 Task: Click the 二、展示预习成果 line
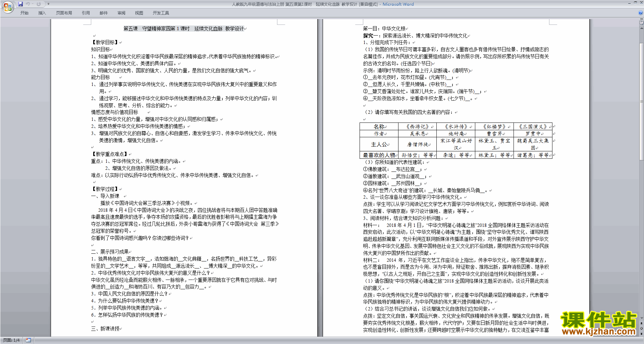(x=110, y=252)
